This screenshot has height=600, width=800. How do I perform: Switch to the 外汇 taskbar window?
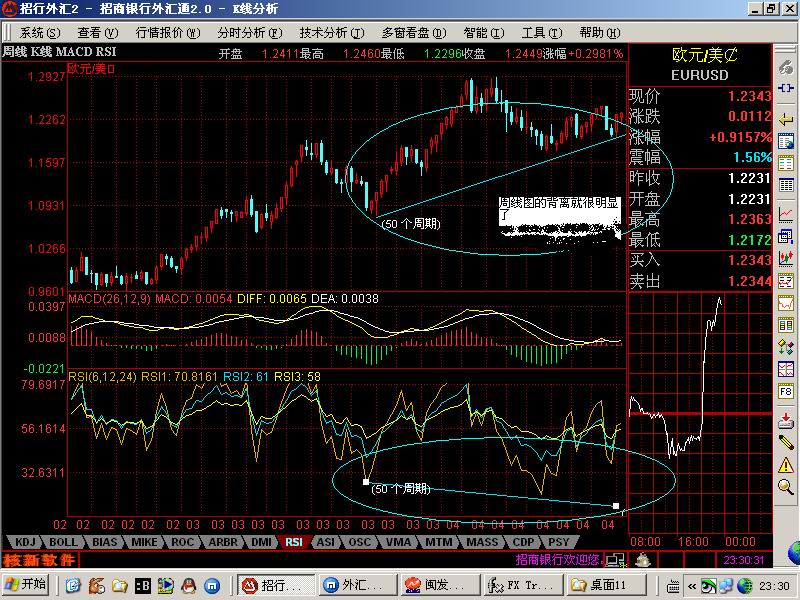pyautogui.click(x=358, y=585)
